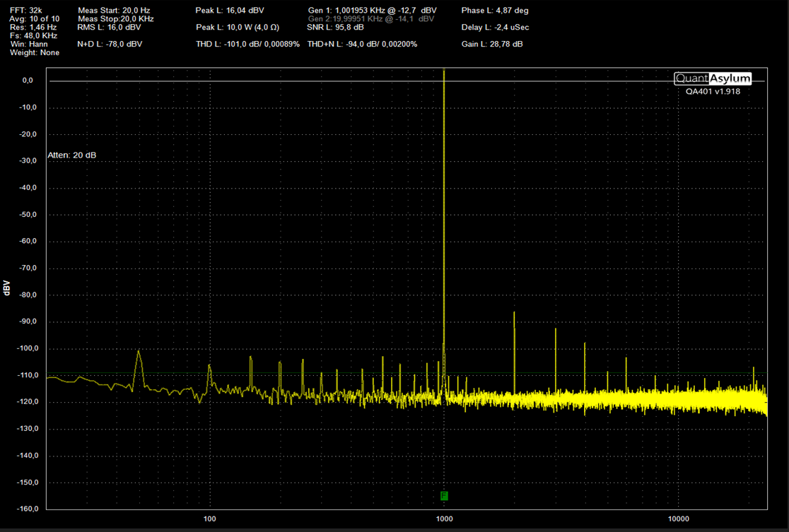Click the 'Peak L: 10,0 W (4,0 Ω)' power readout
Image resolution: width=789 pixels, height=532 pixels.
click(238, 27)
